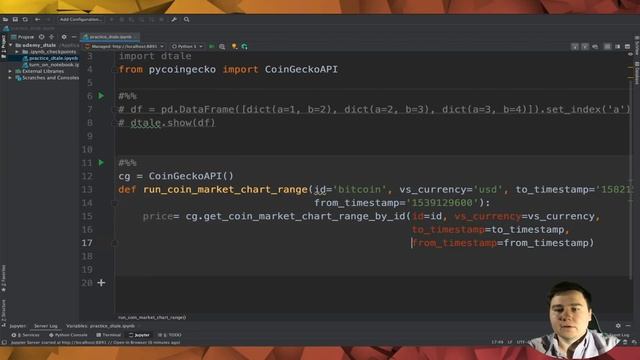The height and width of the screenshot is (360, 640).
Task: Click the code fold marker at line 17
Action: 115,243
